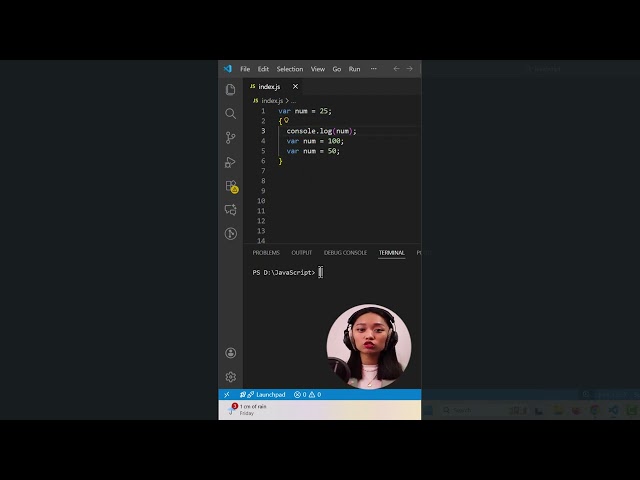The width and height of the screenshot is (640, 480).
Task: Open the Go menu
Action: coord(337,69)
